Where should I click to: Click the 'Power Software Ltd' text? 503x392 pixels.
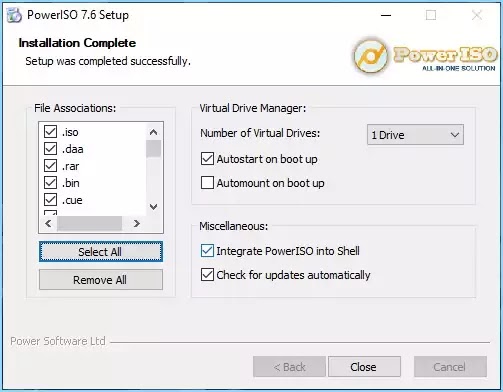pyautogui.click(x=58, y=341)
